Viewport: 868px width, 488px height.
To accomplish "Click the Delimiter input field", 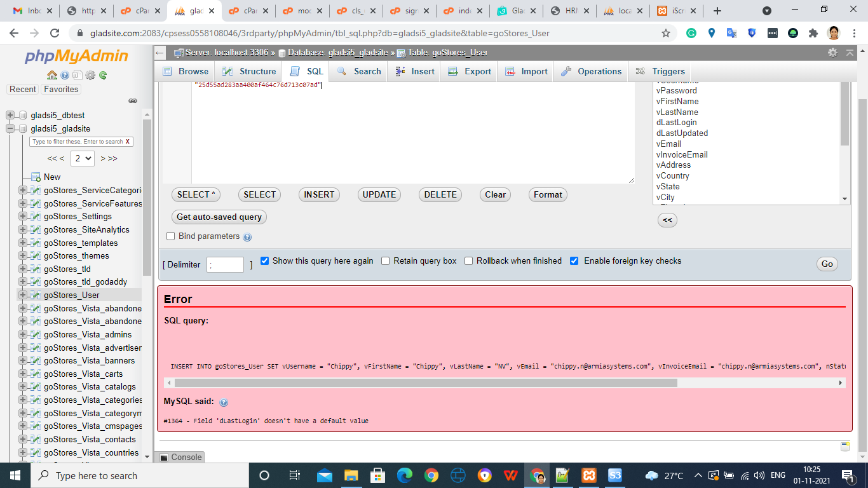I will pos(225,265).
